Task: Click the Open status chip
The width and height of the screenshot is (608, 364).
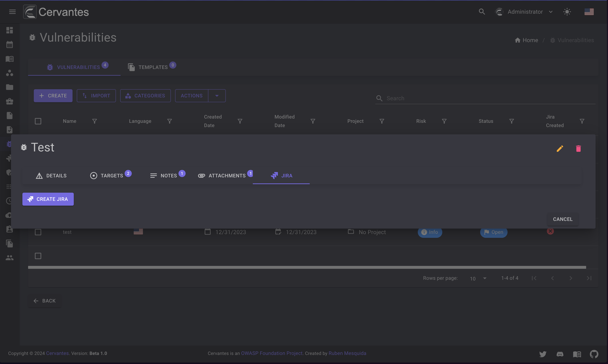Action: [494, 232]
